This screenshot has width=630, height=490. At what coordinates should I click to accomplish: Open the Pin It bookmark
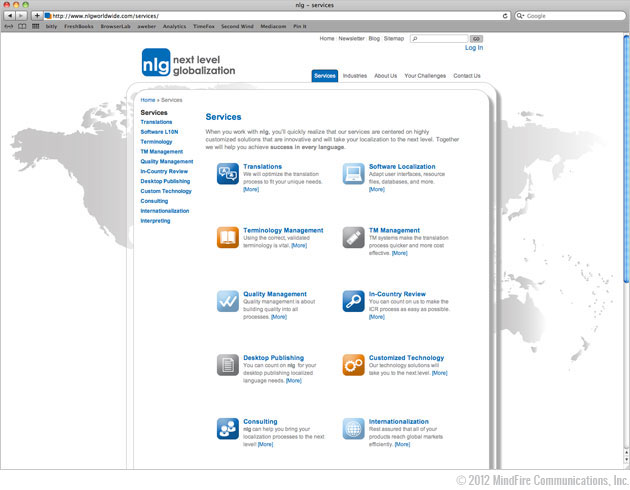click(300, 26)
